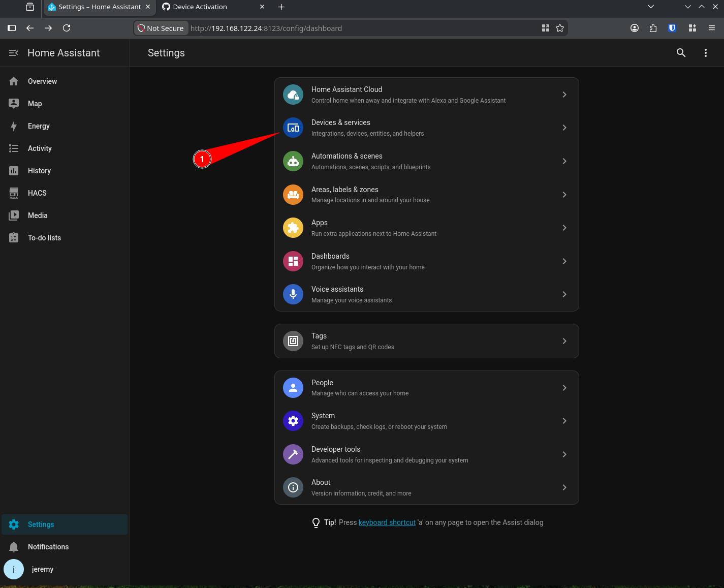Click the Voice assistants microphone icon

pyautogui.click(x=293, y=294)
